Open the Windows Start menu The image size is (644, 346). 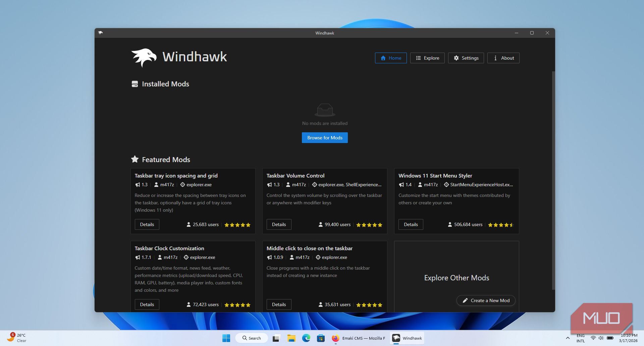click(x=226, y=338)
